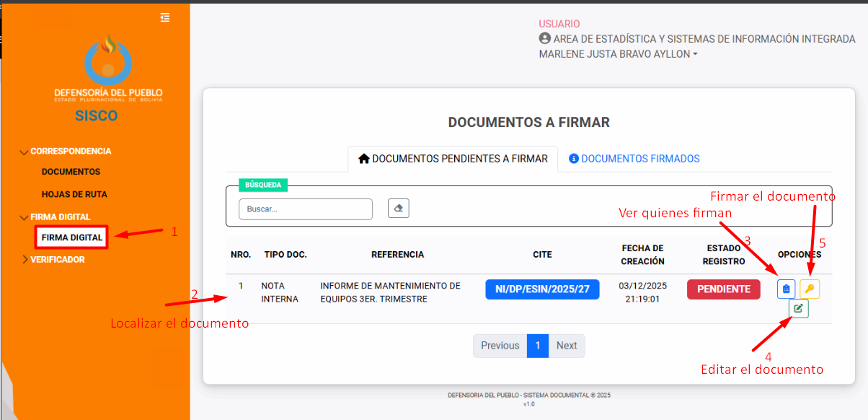This screenshot has height=420, width=868.
Task: Sign the document with the yellow key icon
Action: (x=810, y=289)
